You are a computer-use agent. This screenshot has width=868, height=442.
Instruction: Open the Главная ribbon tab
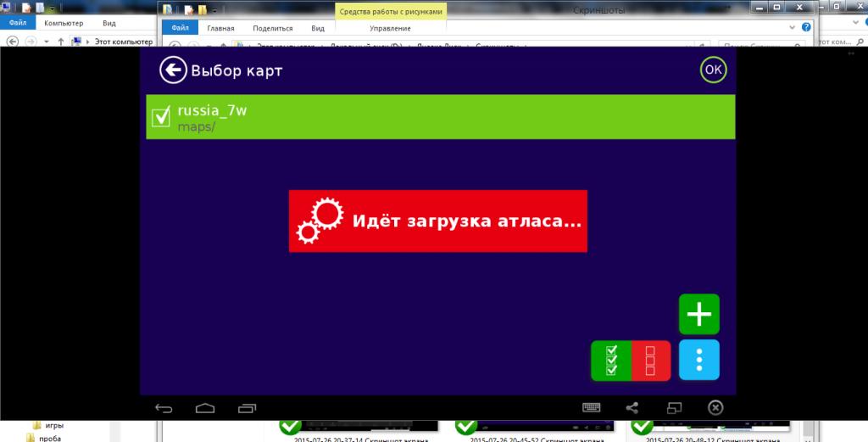[x=221, y=28]
